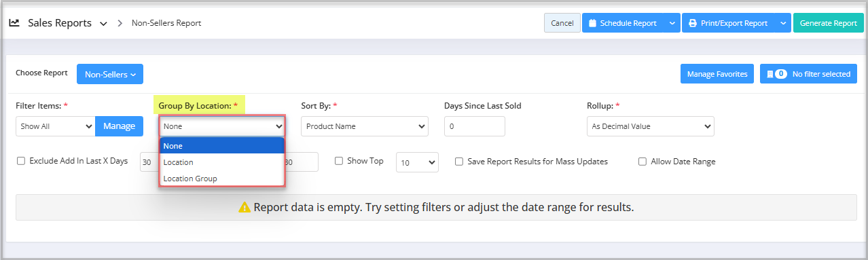Image resolution: width=868 pixels, height=260 pixels.
Task: Choose the Location Group option
Action: [221, 179]
